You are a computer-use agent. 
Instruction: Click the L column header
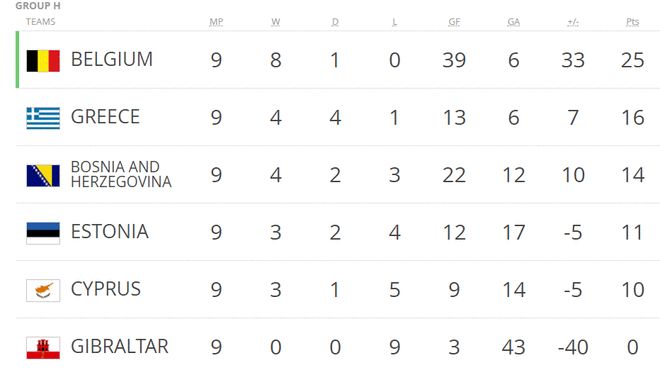coord(394,22)
